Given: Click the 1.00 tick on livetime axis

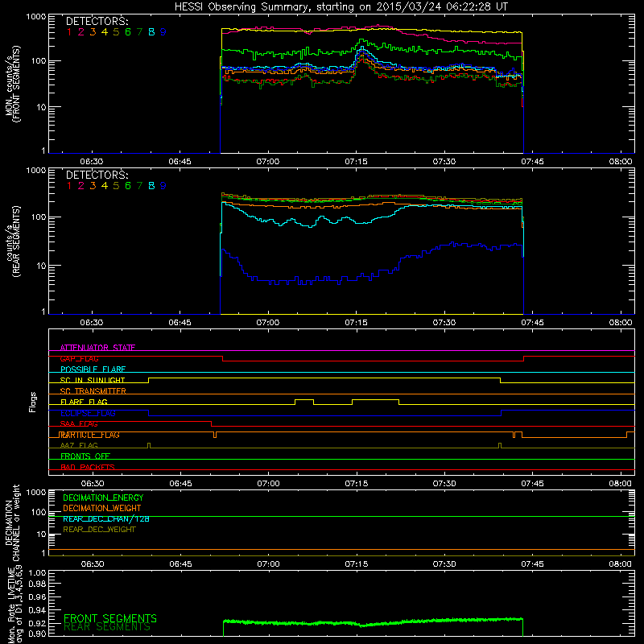Looking at the screenshot, I should point(38,573).
